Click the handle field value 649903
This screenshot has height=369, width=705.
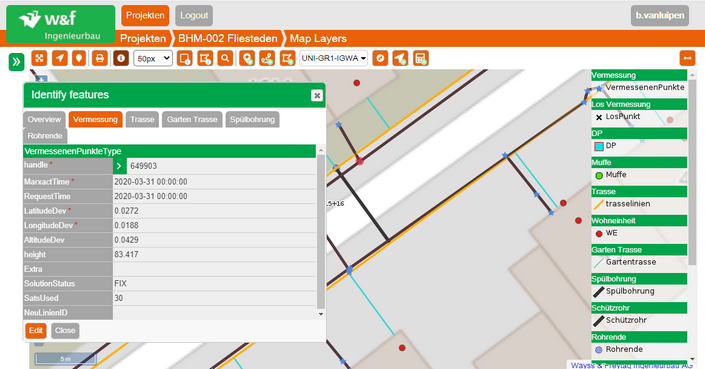point(221,166)
